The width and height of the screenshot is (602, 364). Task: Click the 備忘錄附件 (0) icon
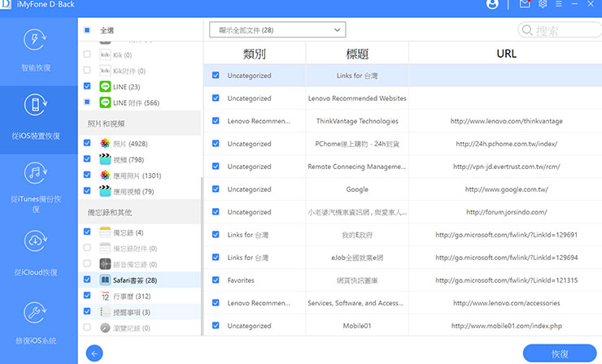pyautogui.click(x=105, y=248)
